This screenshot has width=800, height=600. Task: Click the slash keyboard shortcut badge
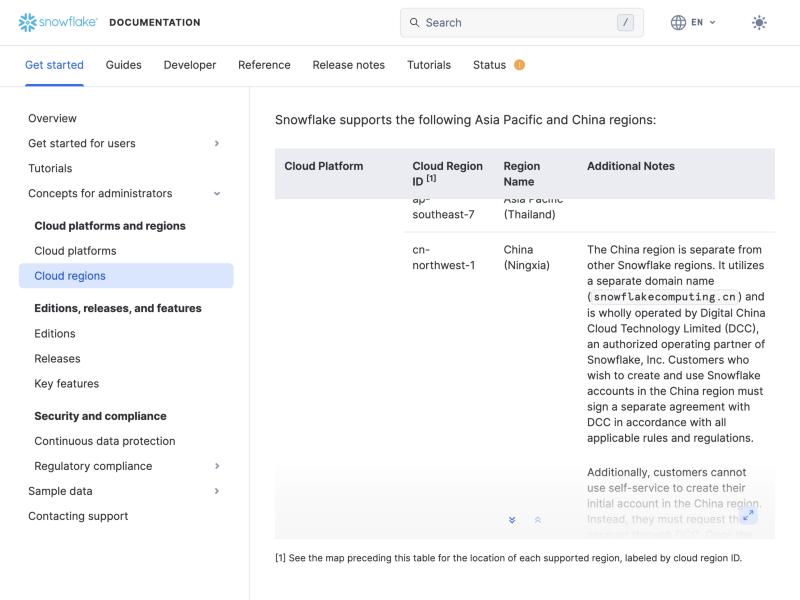coord(626,22)
